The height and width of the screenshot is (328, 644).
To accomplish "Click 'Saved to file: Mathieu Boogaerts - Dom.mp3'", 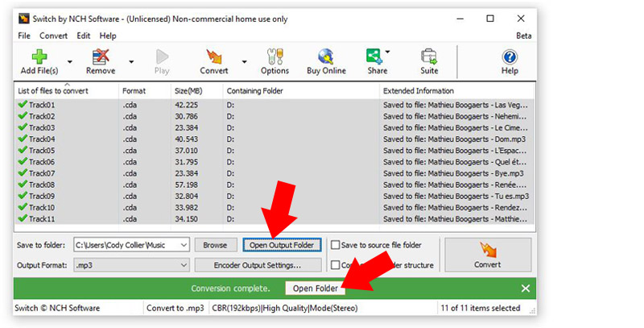I will [x=454, y=139].
